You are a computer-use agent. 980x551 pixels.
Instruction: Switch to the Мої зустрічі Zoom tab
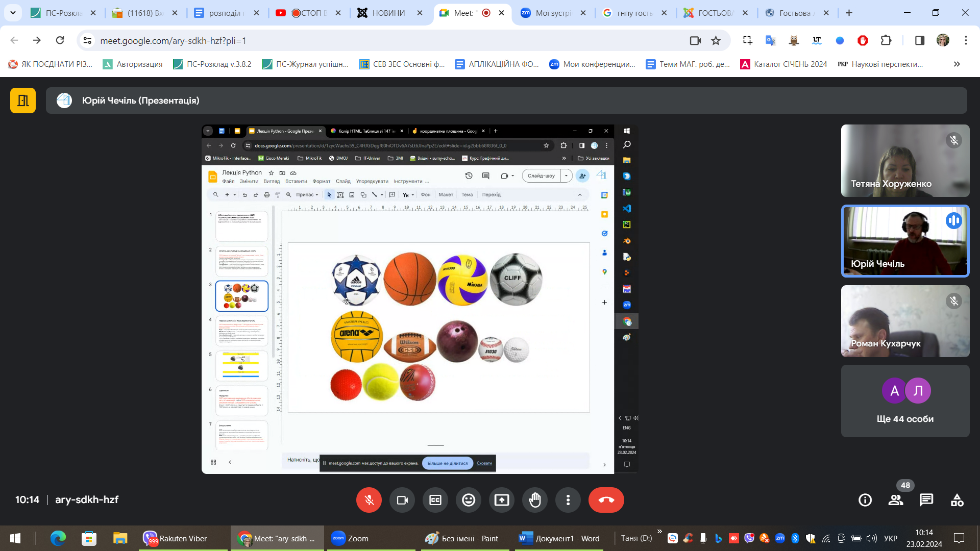pos(553,13)
